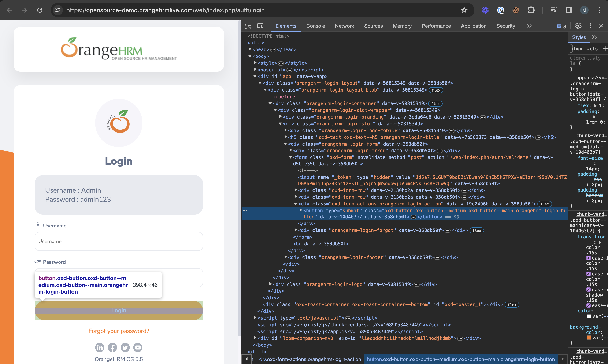The image size is (608, 364).
Task: Open the Extensions puzzle icon
Action: [531, 10]
